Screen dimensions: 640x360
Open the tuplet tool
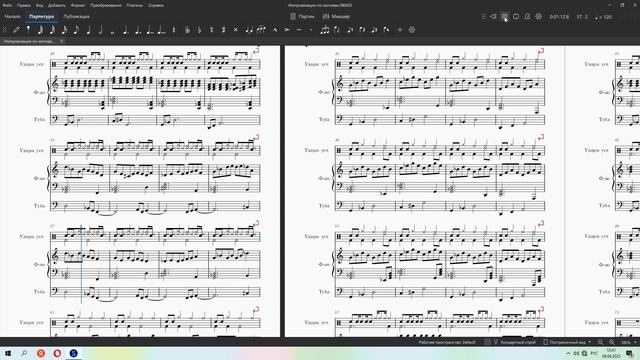point(325,29)
